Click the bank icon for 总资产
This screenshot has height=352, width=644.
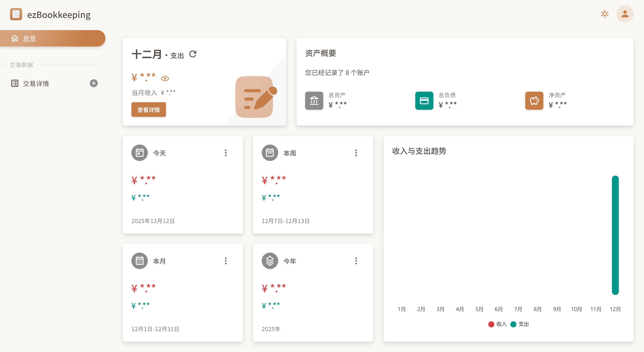click(314, 101)
